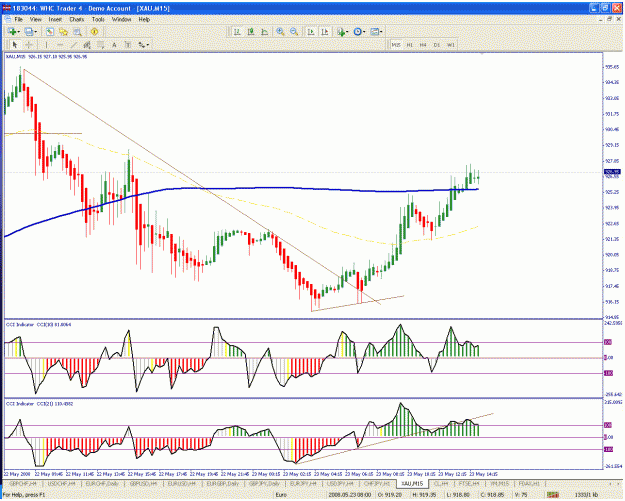Switch to the CL,H4 chart tab
This screenshot has height=501, width=625.
coord(441,483)
